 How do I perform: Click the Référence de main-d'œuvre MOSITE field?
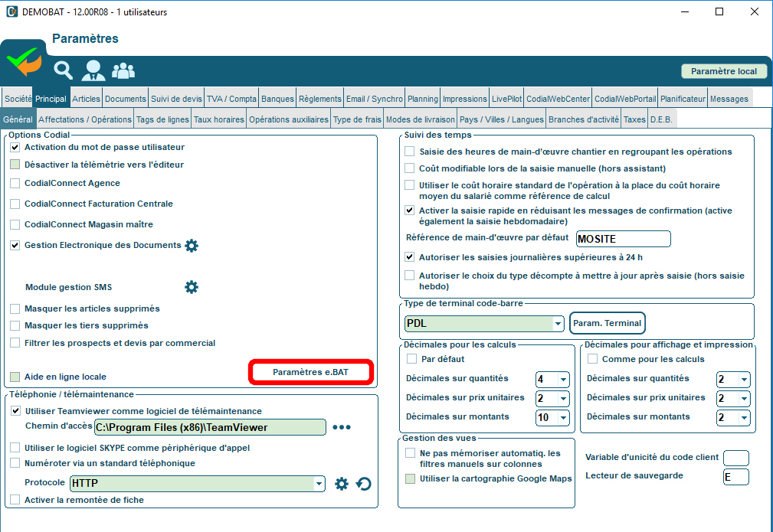coord(623,239)
